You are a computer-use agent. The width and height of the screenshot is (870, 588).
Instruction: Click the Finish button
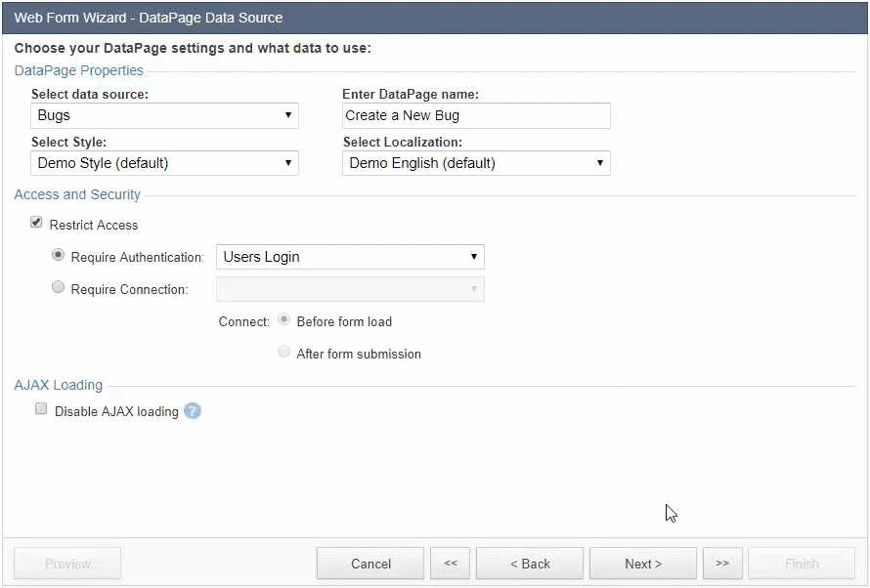[x=802, y=564]
